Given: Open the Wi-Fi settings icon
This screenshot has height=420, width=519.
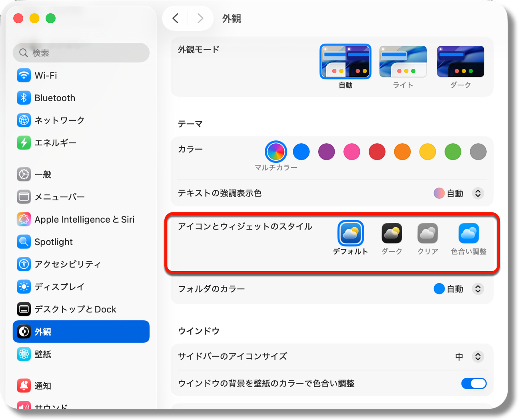Looking at the screenshot, I should [x=24, y=75].
